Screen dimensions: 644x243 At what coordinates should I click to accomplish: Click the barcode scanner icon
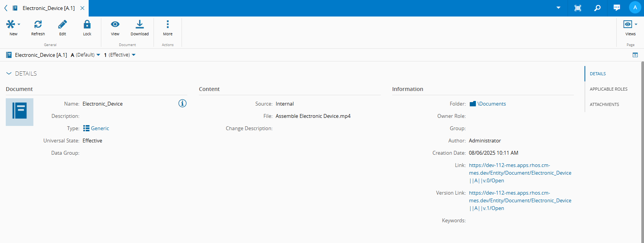coord(578,8)
